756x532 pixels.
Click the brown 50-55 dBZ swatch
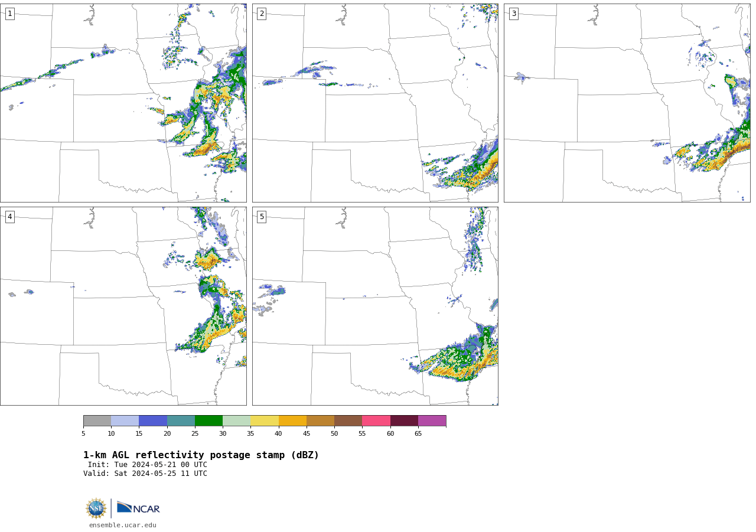(x=348, y=421)
